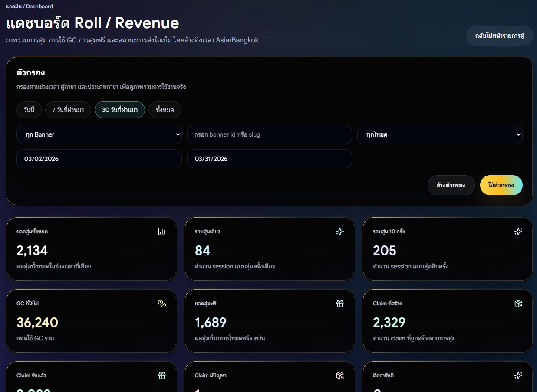This screenshot has height=392, width=537.
Task: Click ผลสุ่มทั้งหมดในช่วงเวลาที่เลือก caption
Action: coord(54,266)
